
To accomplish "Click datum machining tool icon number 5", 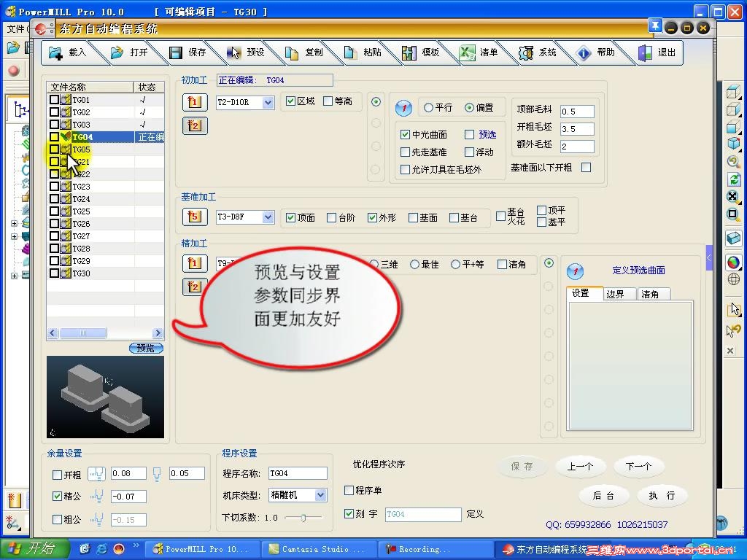I will click(x=195, y=217).
